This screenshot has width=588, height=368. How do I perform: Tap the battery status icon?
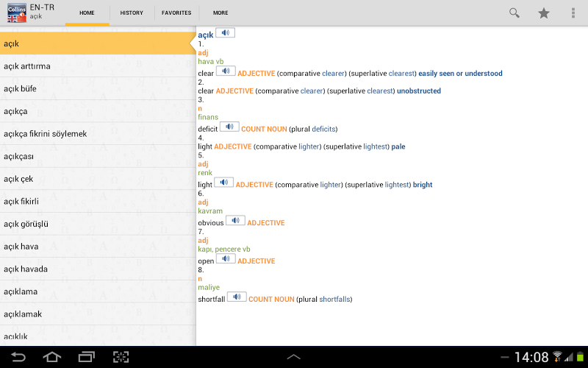click(x=580, y=357)
